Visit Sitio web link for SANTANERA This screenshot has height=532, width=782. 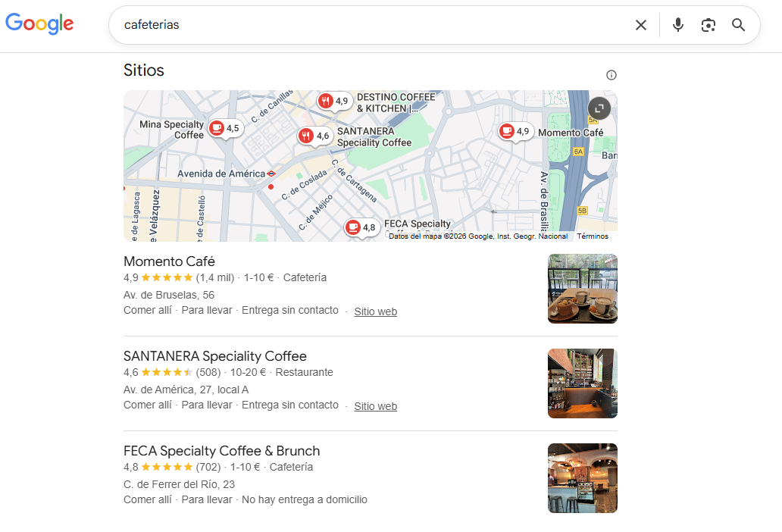pos(376,406)
